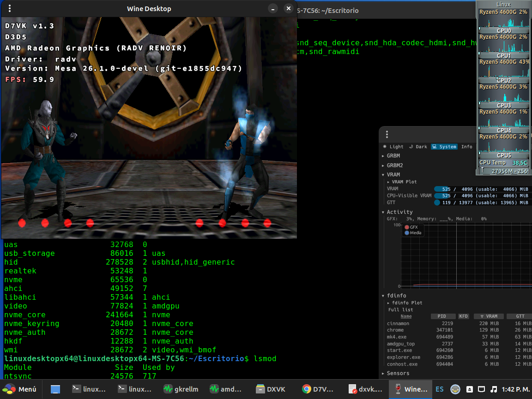Sort fdinfo list by KFD column
The image size is (532, 399).
pyautogui.click(x=463, y=316)
